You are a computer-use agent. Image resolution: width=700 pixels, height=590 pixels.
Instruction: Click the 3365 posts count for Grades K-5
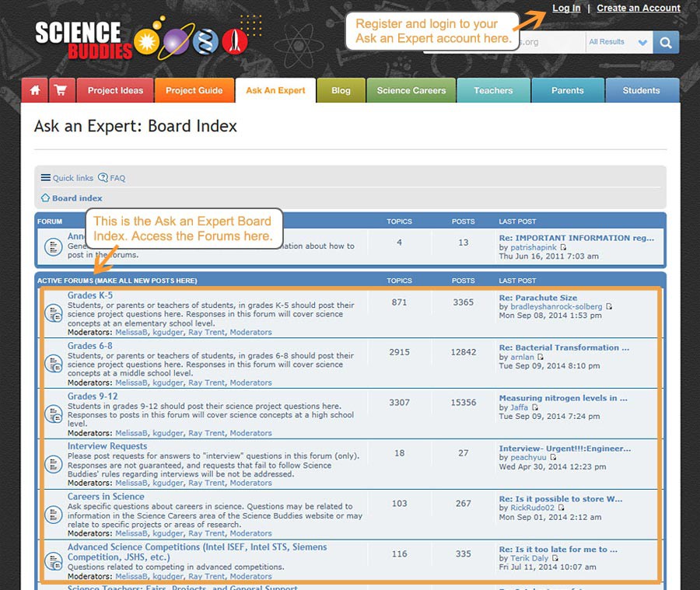point(463,302)
